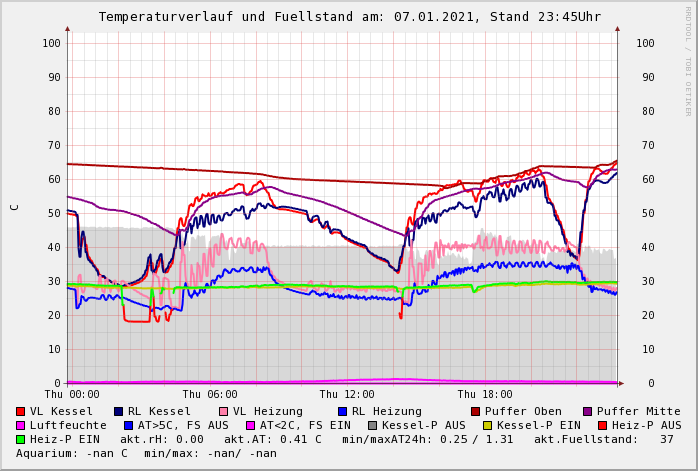The width and height of the screenshot is (698, 471).
Task: Select the Thu 06:00 time axis label
Action: coord(209,395)
